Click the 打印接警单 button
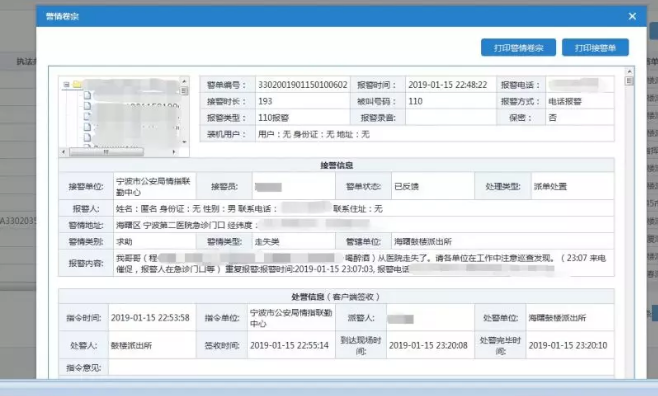This screenshot has width=658, height=396. [595, 47]
